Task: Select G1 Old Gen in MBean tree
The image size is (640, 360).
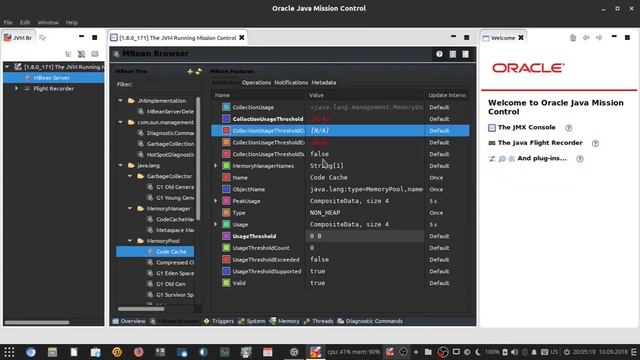Action: click(171, 284)
